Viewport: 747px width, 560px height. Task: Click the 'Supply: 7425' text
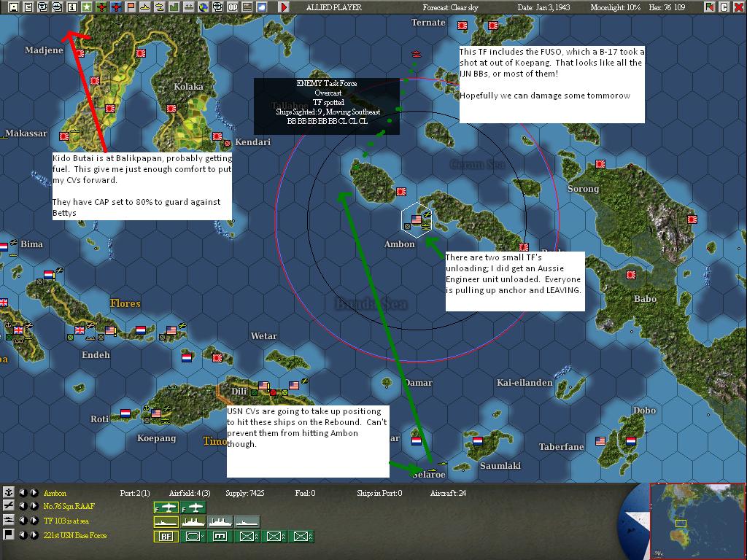[247, 493]
